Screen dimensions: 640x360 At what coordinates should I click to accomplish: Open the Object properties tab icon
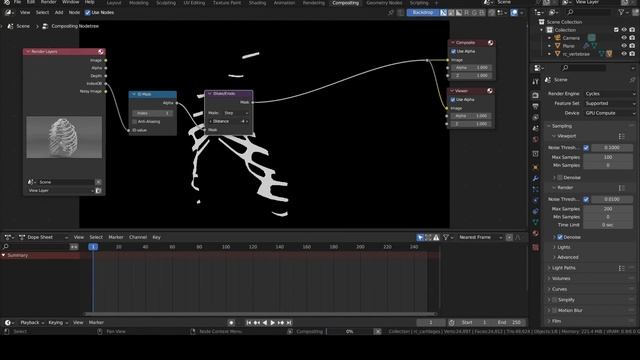tap(536, 167)
